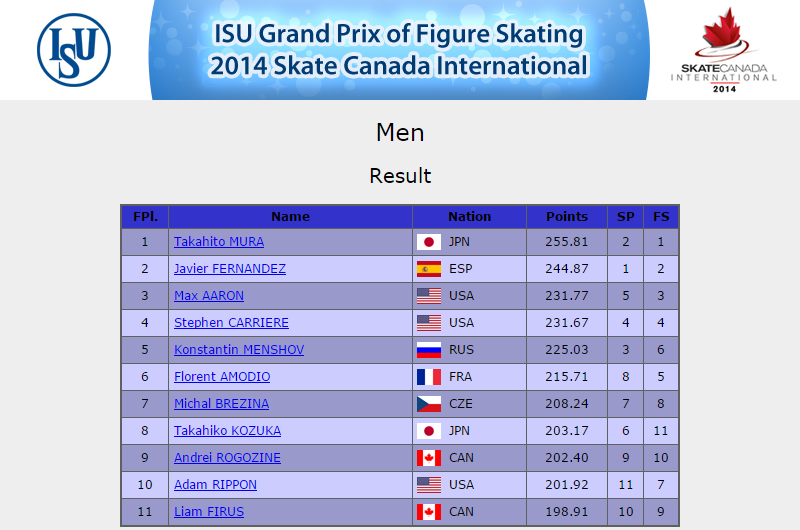Click the Points column header
Screen dimensions: 800x530
coord(567,217)
